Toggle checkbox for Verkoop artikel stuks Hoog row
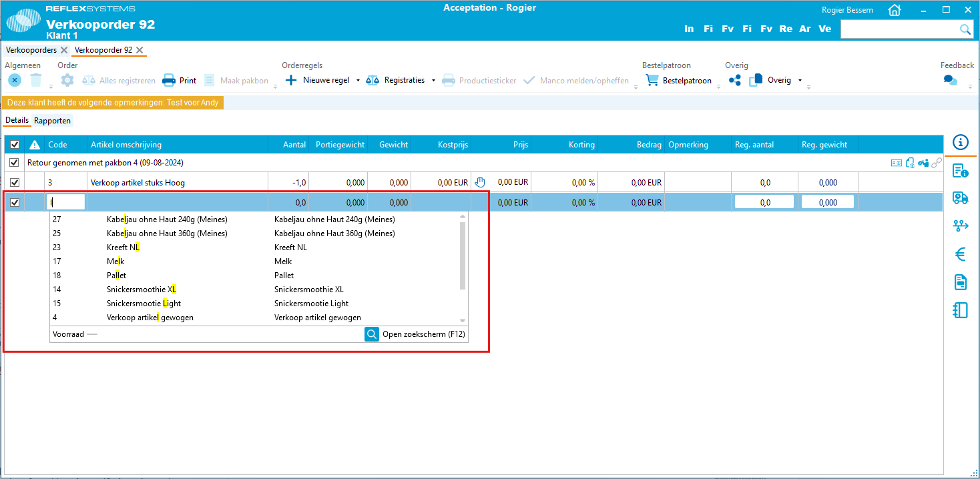Image resolution: width=980 pixels, height=479 pixels. click(x=15, y=183)
